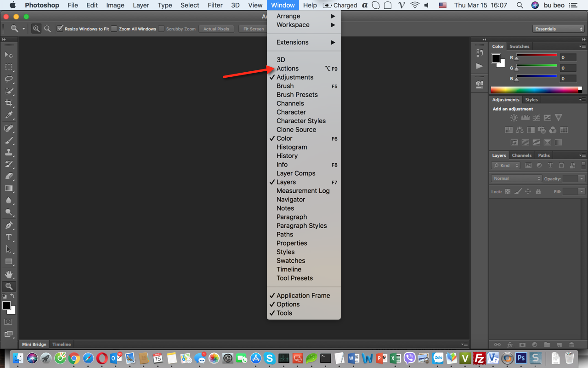Expand the Workspace submenu
This screenshot has width=588, height=368.
point(304,25)
